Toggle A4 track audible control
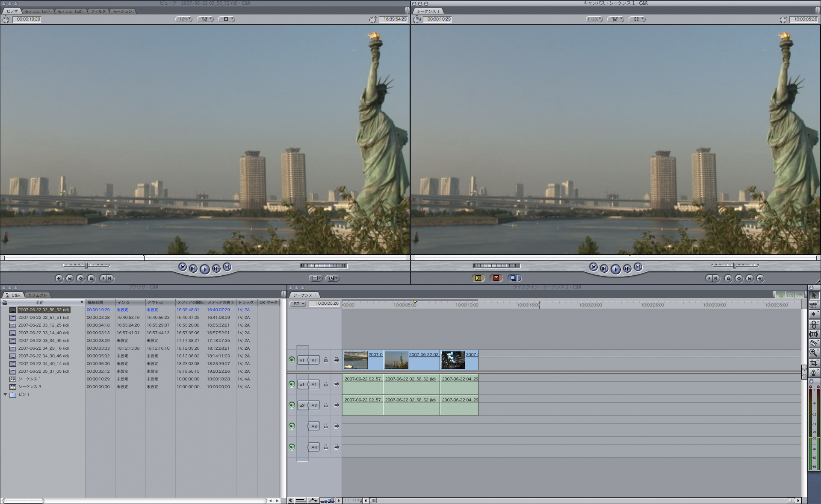Screen dimensions: 821x504 click(292, 447)
